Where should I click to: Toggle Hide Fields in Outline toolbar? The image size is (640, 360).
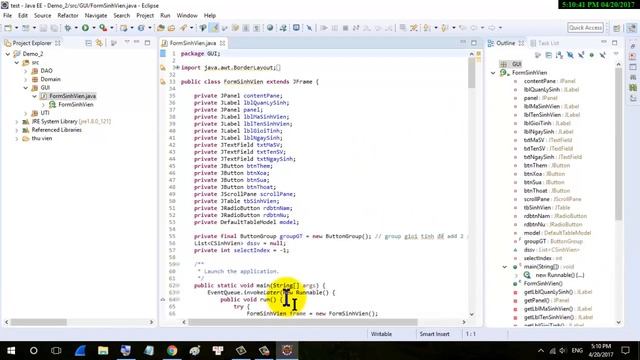(x=570, y=55)
